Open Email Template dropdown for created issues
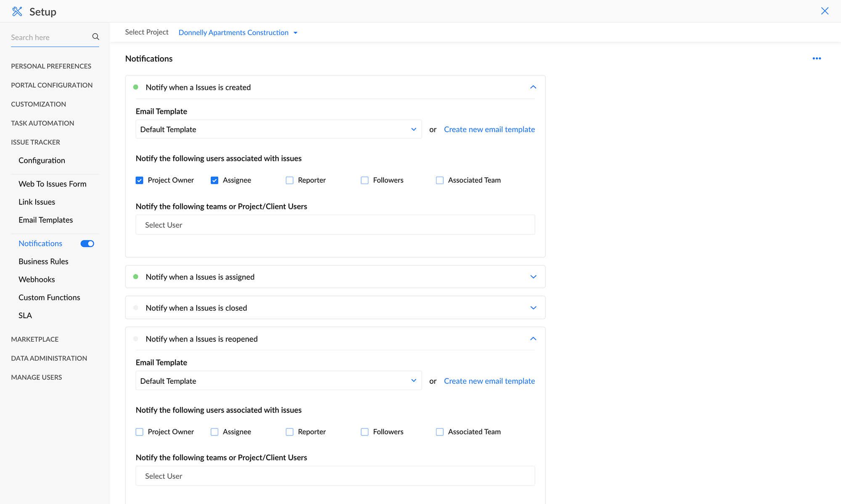This screenshot has height=504, width=841. coord(278,129)
